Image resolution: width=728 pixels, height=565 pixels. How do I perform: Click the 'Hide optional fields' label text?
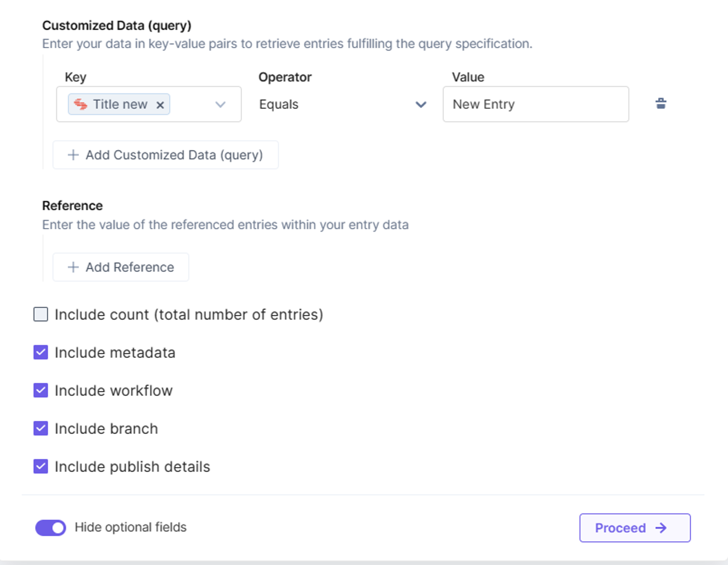point(131,527)
